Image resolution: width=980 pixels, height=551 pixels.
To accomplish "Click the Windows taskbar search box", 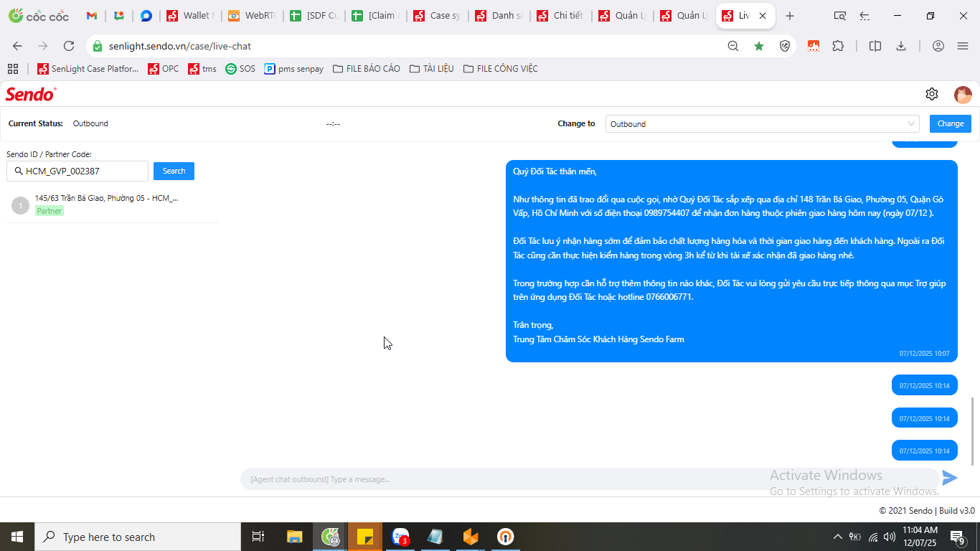I will [138, 537].
